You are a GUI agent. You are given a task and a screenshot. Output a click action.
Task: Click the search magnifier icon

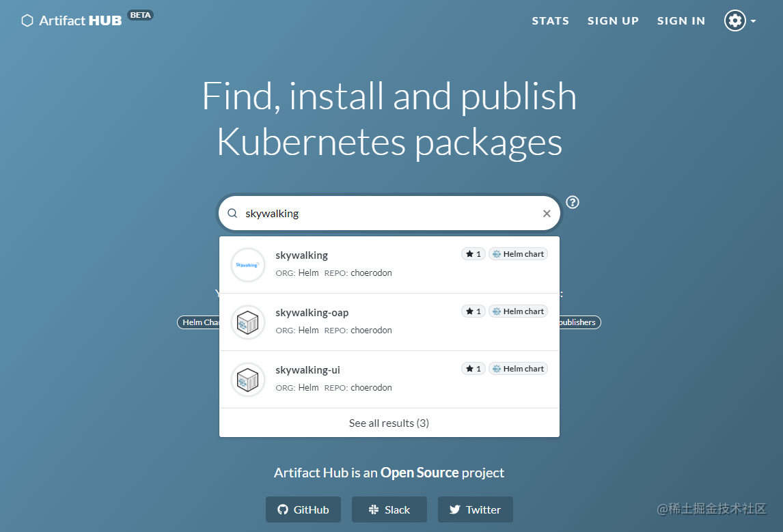pyautogui.click(x=232, y=214)
